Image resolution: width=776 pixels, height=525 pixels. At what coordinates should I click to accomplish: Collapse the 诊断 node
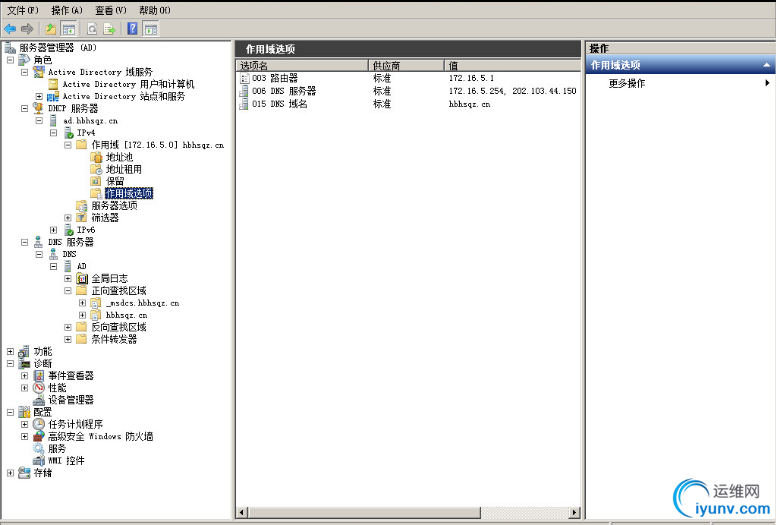pyautogui.click(x=10, y=364)
